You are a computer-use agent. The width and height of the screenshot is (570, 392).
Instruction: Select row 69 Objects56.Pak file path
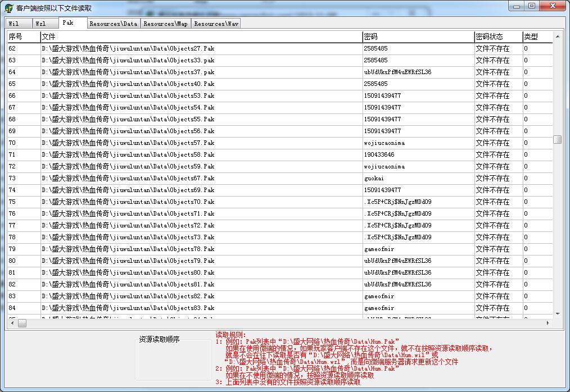128,131
